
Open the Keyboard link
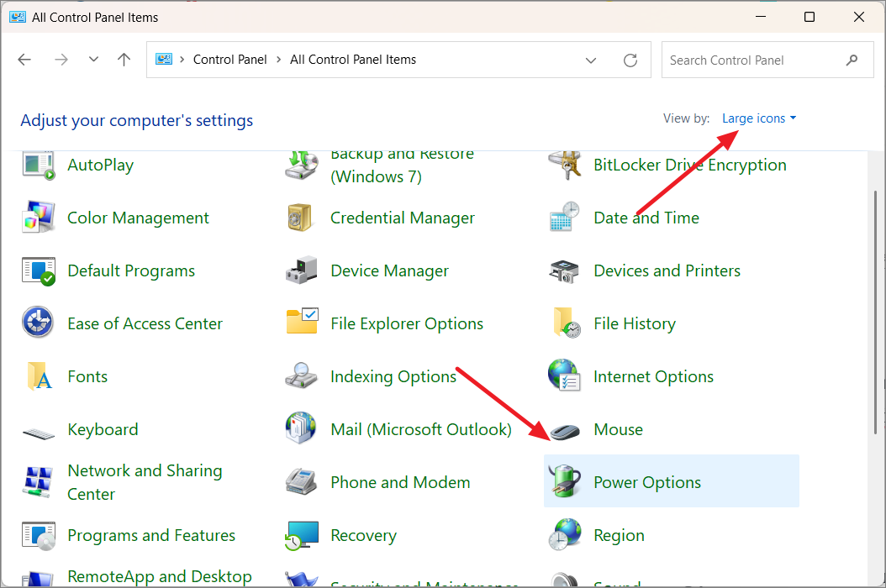coord(103,429)
